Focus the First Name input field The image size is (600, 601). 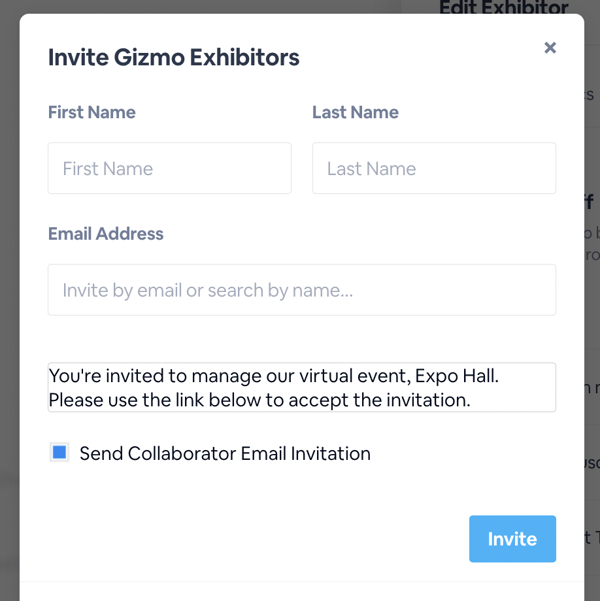pos(169,168)
